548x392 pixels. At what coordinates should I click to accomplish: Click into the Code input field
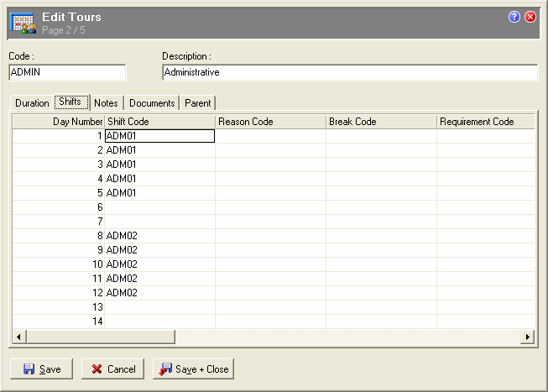tap(67, 73)
